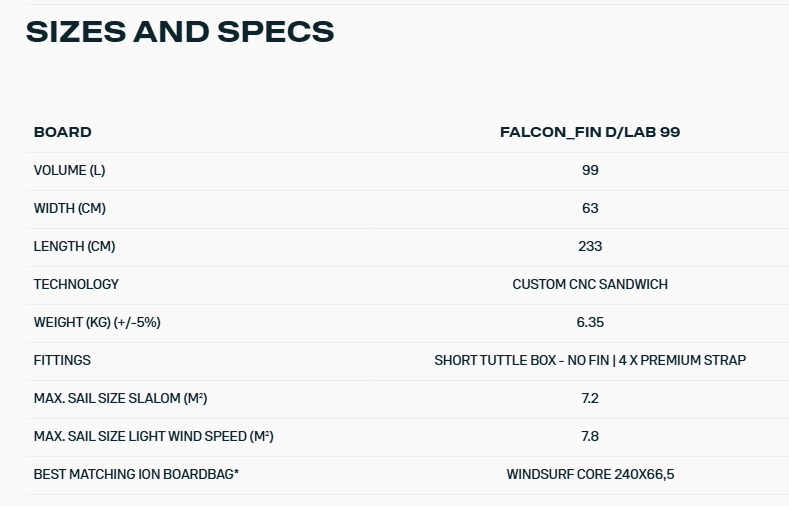This screenshot has width=789, height=506.
Task: Click the BOARD column header
Action: pyautogui.click(x=62, y=132)
